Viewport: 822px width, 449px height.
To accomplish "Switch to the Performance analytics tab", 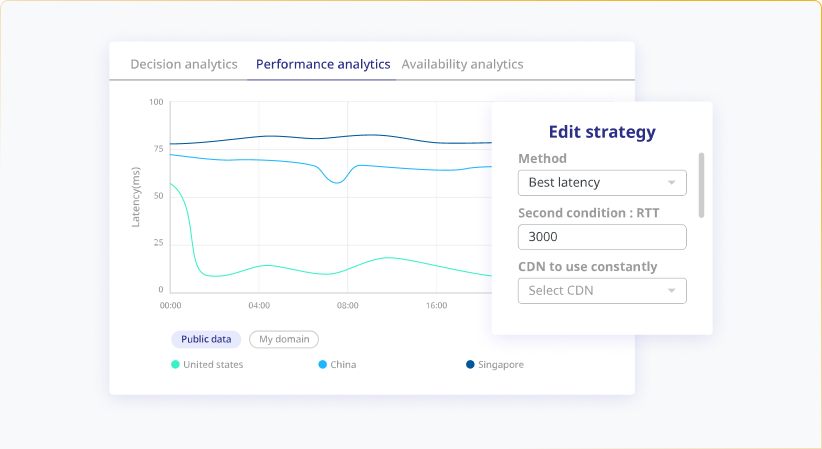I will [x=323, y=64].
